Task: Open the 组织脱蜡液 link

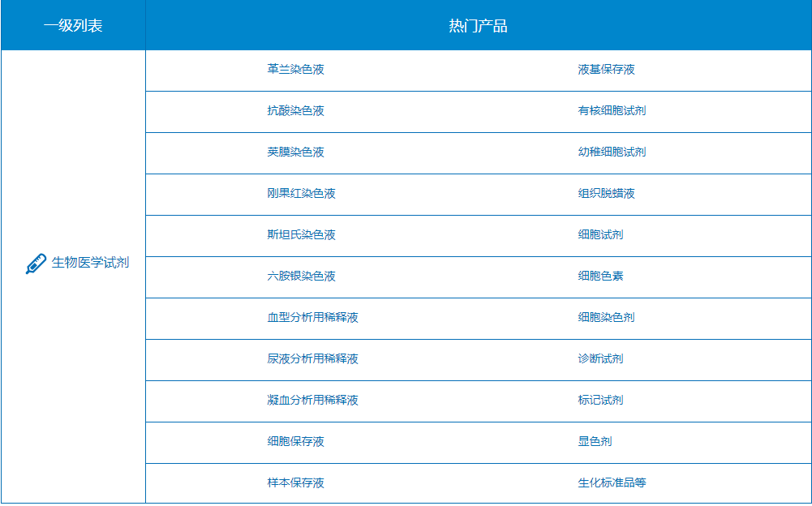Action: pyautogui.click(x=606, y=194)
